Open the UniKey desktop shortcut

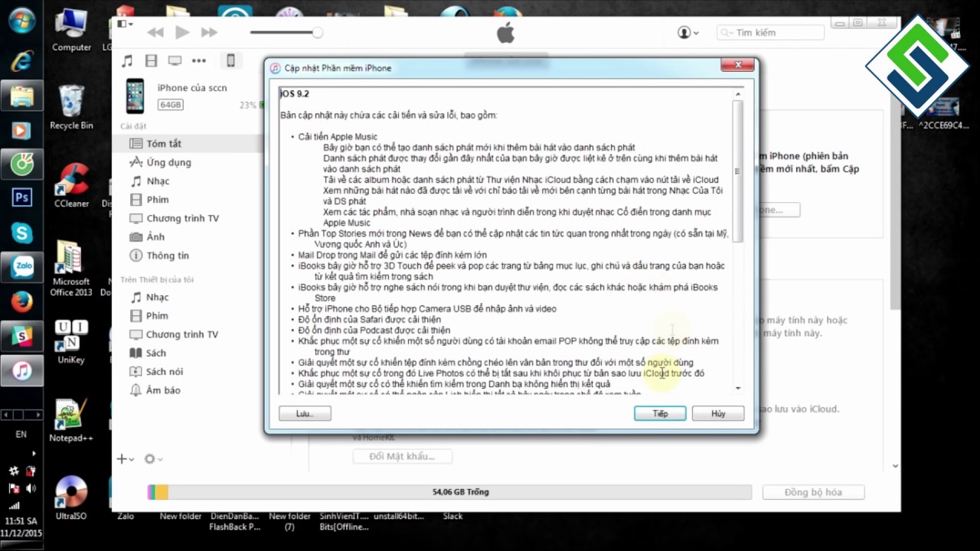pyautogui.click(x=71, y=342)
